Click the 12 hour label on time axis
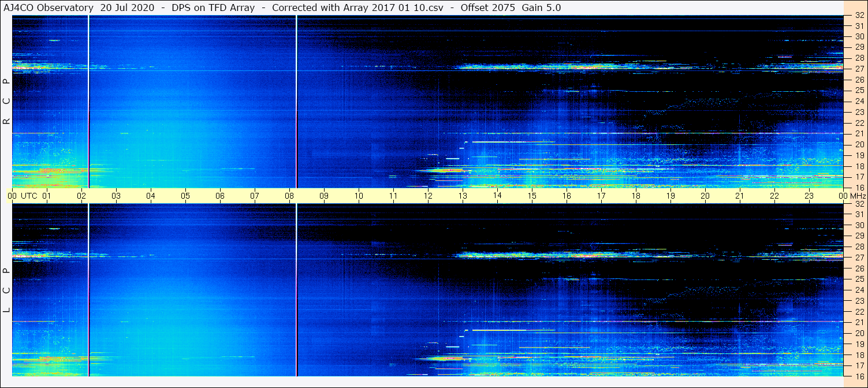 click(x=428, y=196)
